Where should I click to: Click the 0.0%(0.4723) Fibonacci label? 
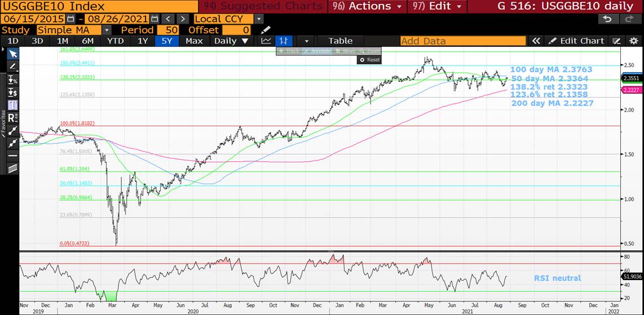click(x=74, y=243)
